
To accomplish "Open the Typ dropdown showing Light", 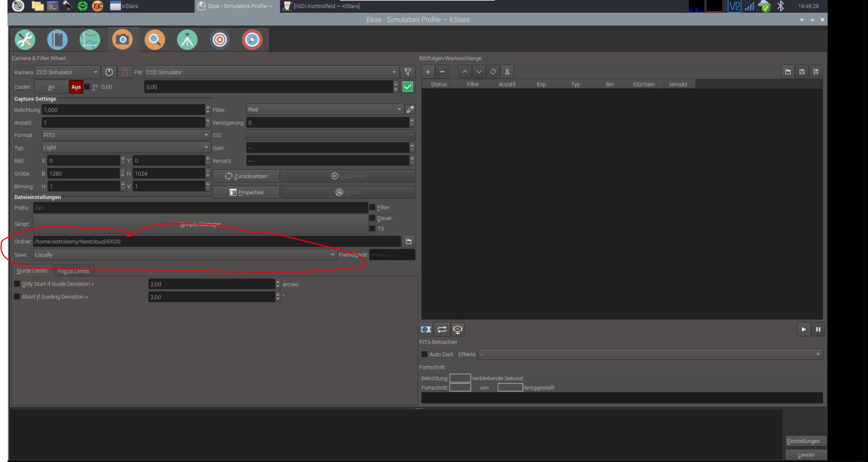I will pyautogui.click(x=126, y=148).
